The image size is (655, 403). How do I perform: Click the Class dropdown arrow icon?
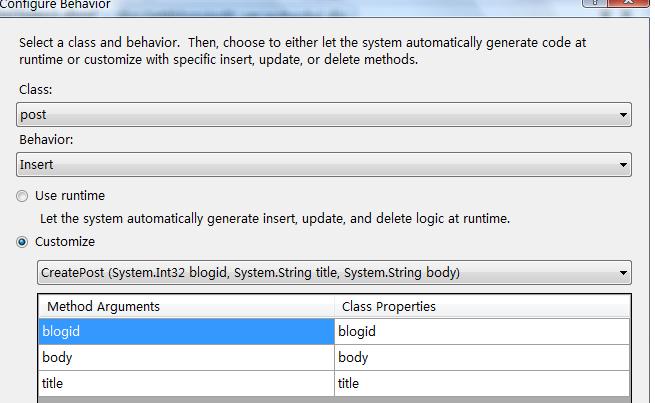tap(623, 115)
